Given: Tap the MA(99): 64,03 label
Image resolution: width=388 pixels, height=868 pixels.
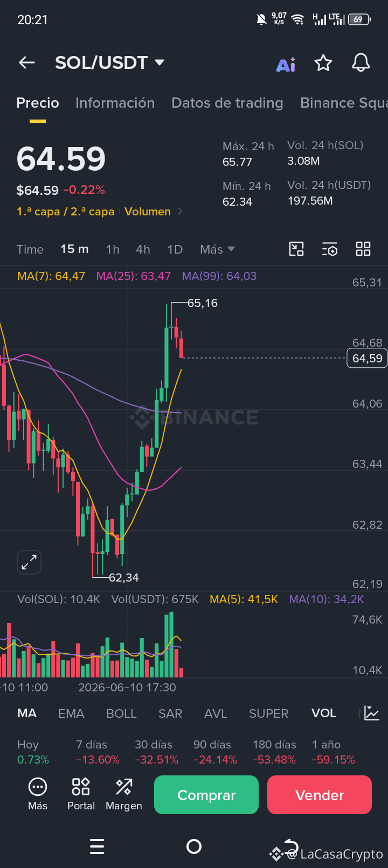Looking at the screenshot, I should pos(219,276).
